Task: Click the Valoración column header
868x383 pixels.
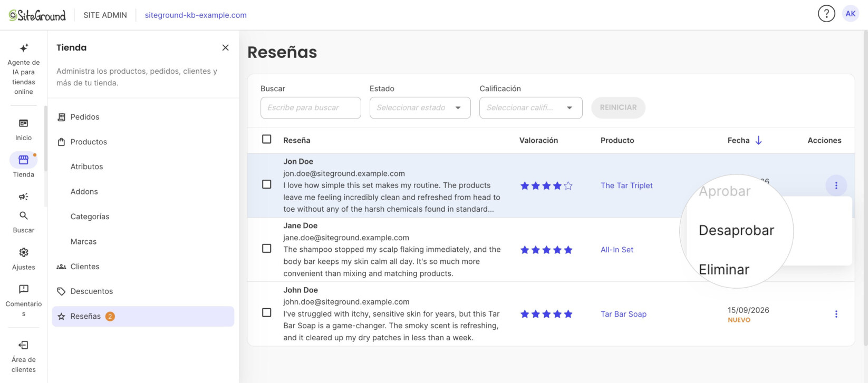Action: 538,140
